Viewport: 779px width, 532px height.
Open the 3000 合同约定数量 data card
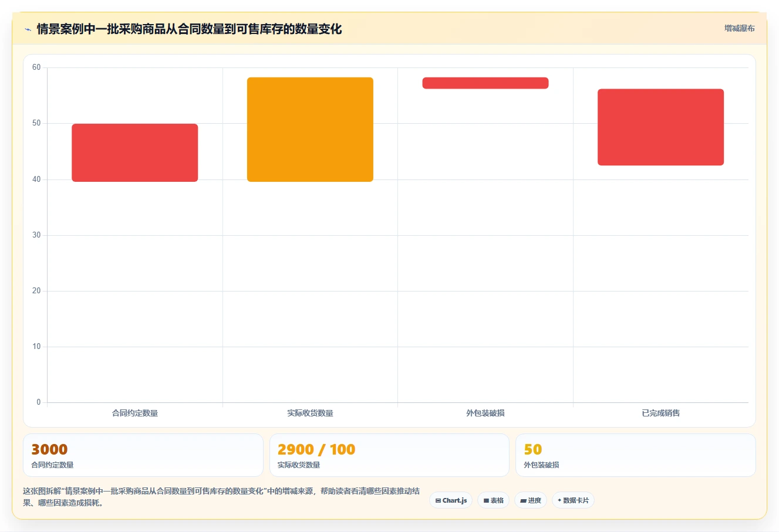[x=143, y=455]
